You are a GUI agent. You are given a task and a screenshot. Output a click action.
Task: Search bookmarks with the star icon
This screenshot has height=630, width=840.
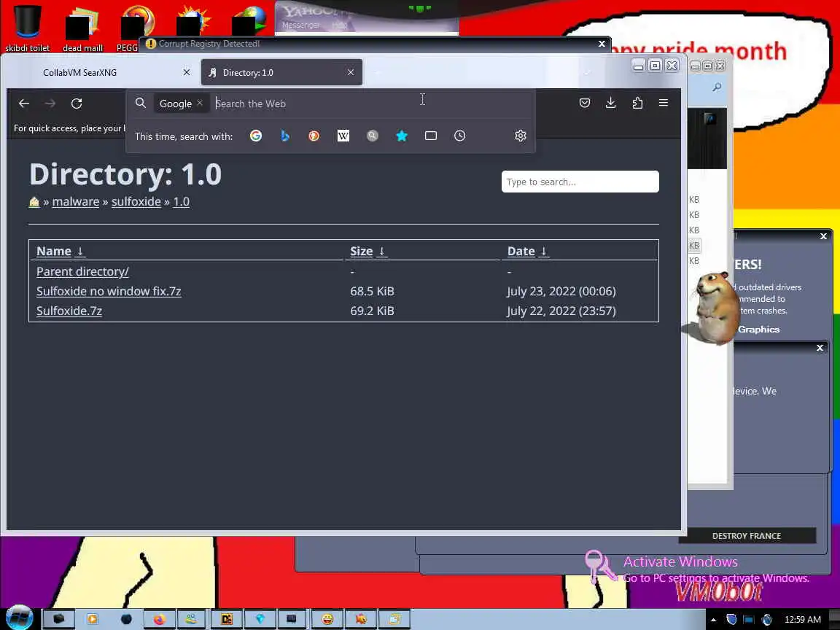coord(402,136)
